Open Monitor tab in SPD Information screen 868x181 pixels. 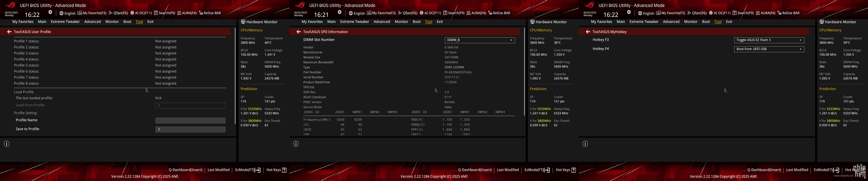tap(401, 22)
